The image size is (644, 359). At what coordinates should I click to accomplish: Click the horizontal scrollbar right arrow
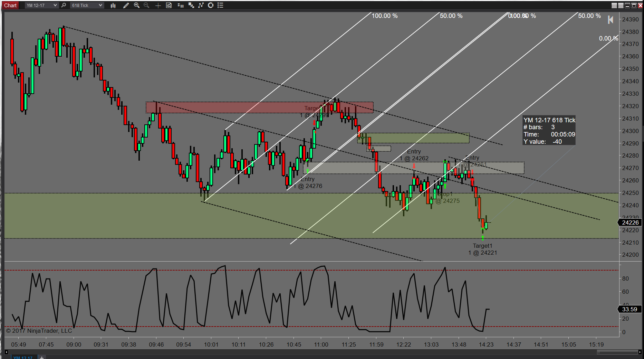coord(640,352)
